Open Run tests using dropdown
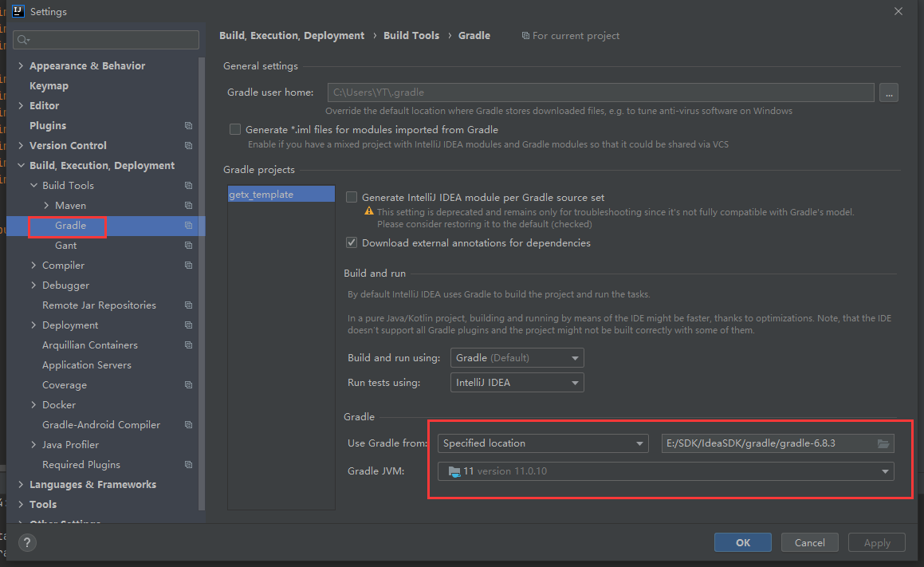924x567 pixels. 517,383
